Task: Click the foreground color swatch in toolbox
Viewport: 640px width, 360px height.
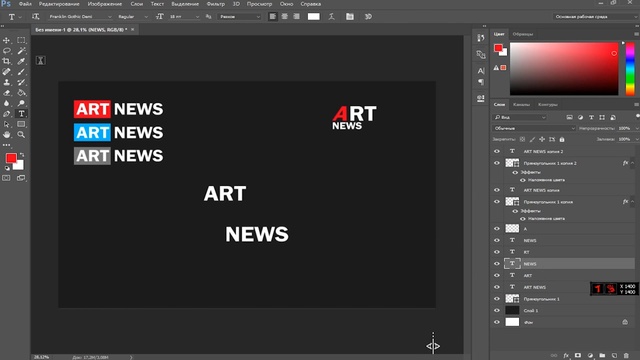Action: (x=11, y=158)
